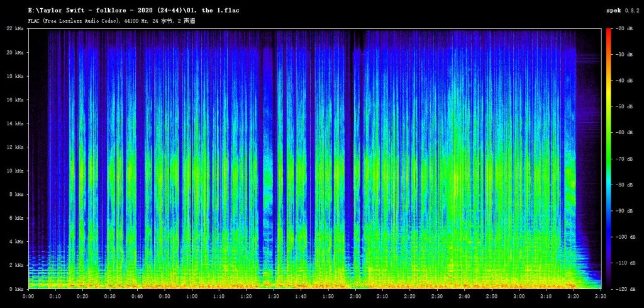Pick the "1:10" time axis label
This screenshot has height=308, width=644.
tap(219, 296)
